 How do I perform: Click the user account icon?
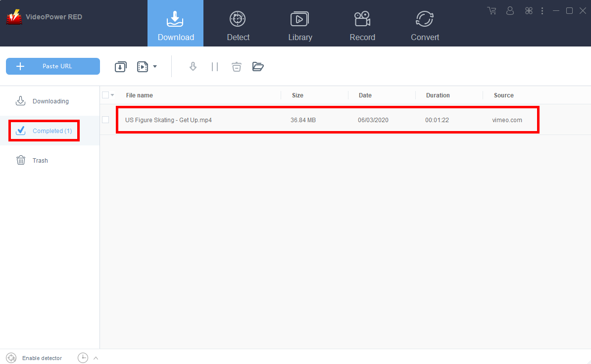pos(510,10)
